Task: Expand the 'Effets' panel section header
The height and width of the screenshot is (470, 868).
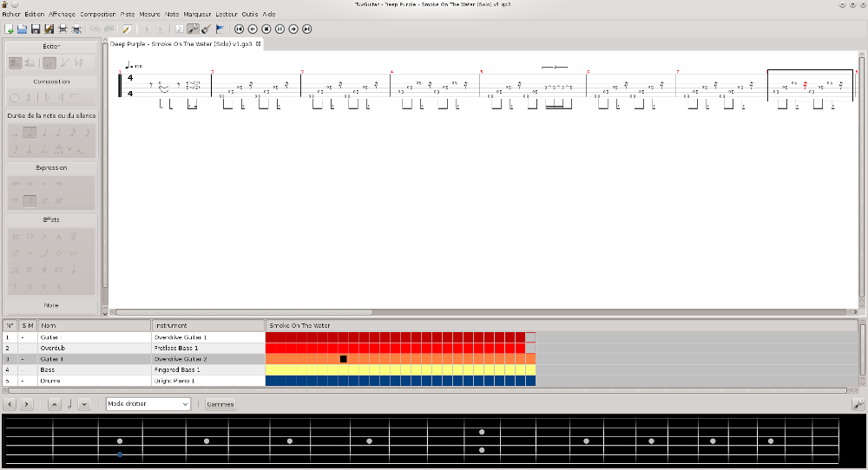Action: (52, 219)
